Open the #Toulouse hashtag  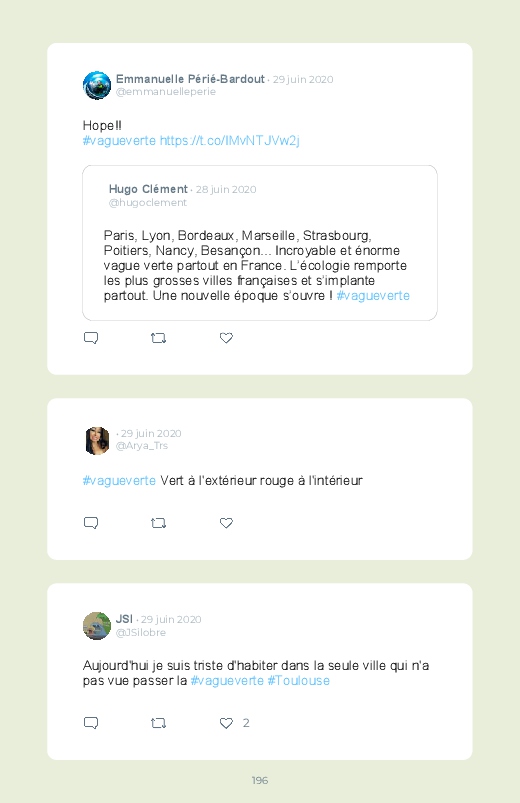tap(298, 681)
